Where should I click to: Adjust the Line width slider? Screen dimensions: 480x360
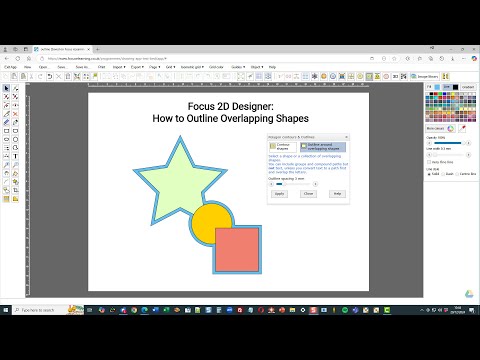pyautogui.click(x=448, y=155)
